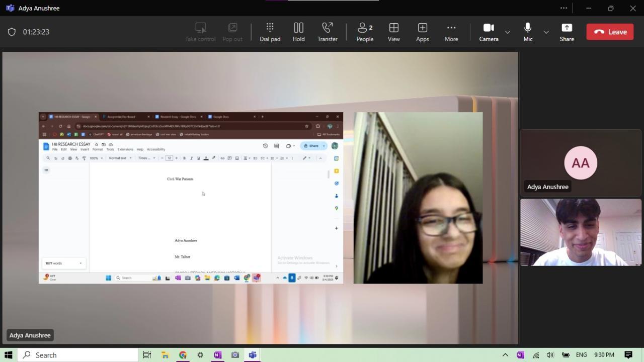The width and height of the screenshot is (644, 362).
Task: Expand camera options dropdown arrow
Action: [x=507, y=32]
